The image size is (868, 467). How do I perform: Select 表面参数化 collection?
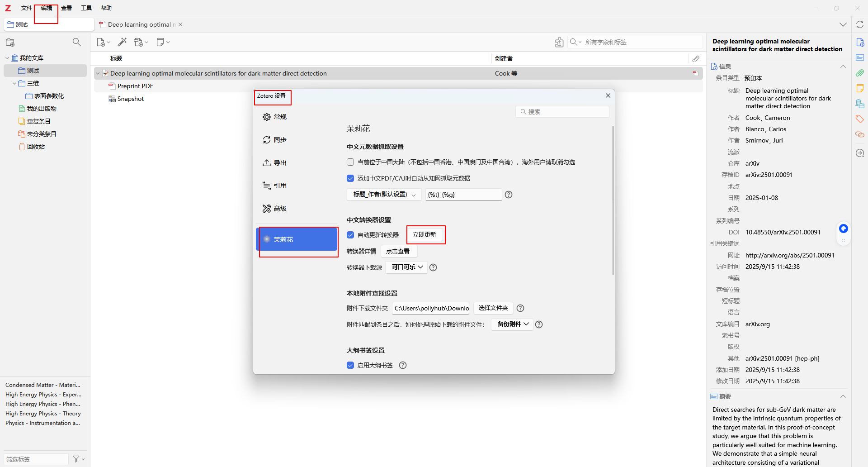[49, 96]
